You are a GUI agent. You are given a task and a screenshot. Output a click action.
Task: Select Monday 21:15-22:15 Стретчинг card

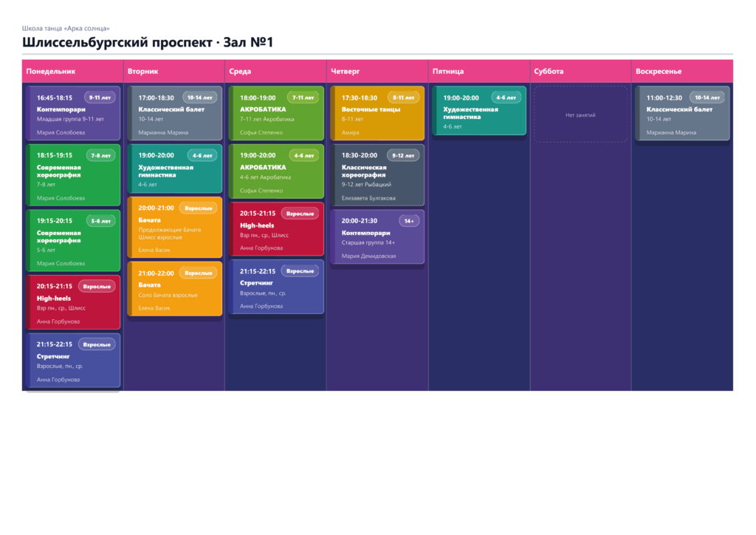pos(73,361)
